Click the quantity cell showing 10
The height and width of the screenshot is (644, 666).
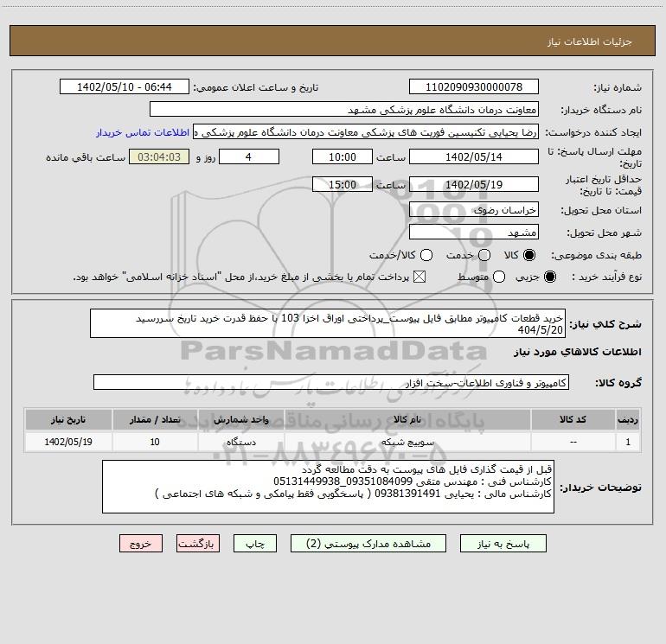click(155, 442)
